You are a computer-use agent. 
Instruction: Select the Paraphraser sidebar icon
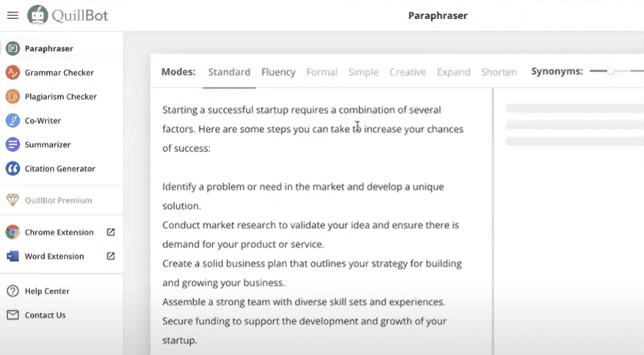click(x=12, y=48)
